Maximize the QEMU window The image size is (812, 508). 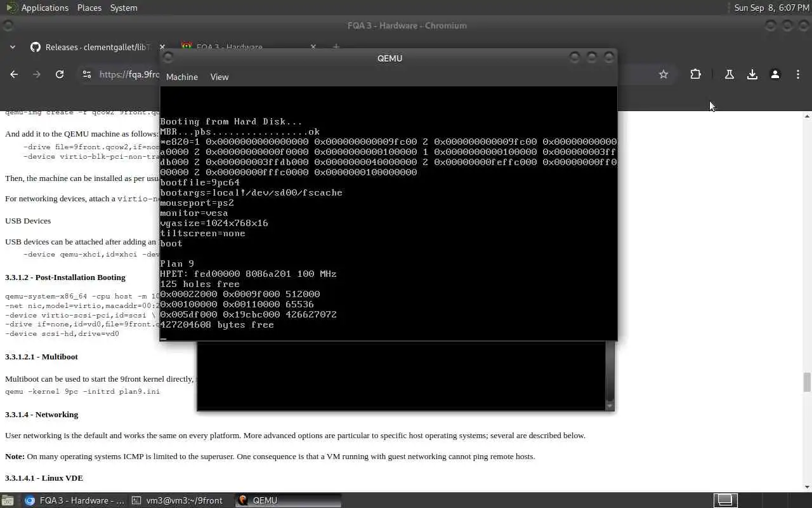coord(592,58)
